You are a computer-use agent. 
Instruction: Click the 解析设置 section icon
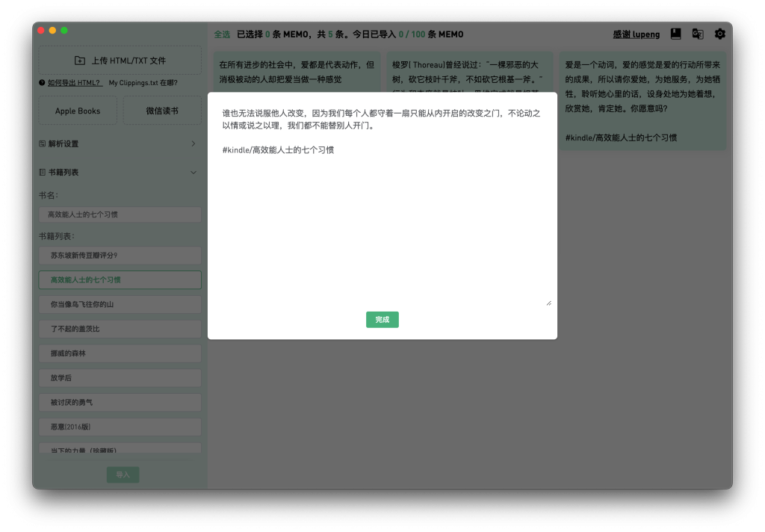tap(43, 143)
